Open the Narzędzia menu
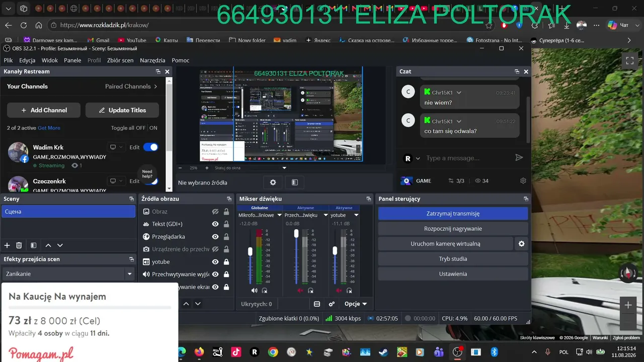Image resolution: width=644 pixels, height=362 pixels. (x=152, y=60)
